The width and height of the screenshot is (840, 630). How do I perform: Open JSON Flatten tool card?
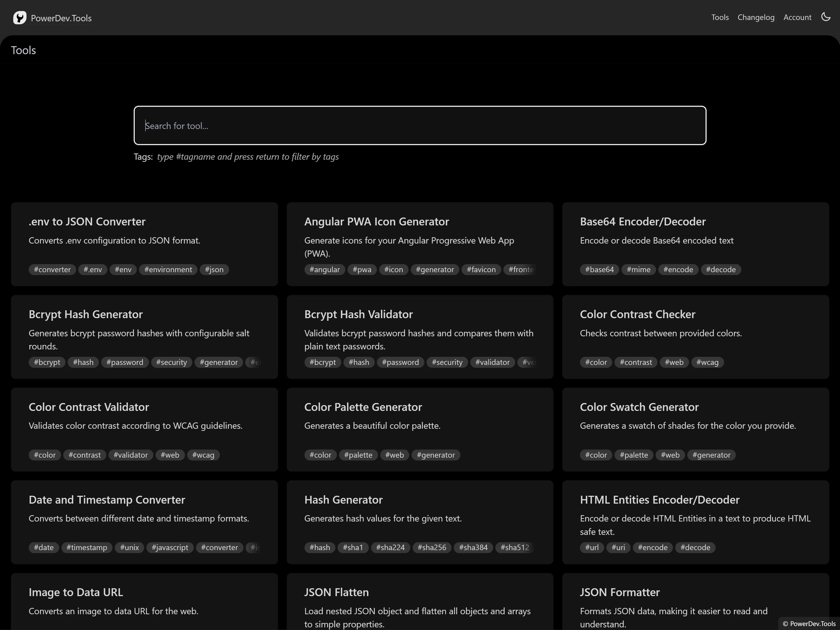pyautogui.click(x=336, y=592)
